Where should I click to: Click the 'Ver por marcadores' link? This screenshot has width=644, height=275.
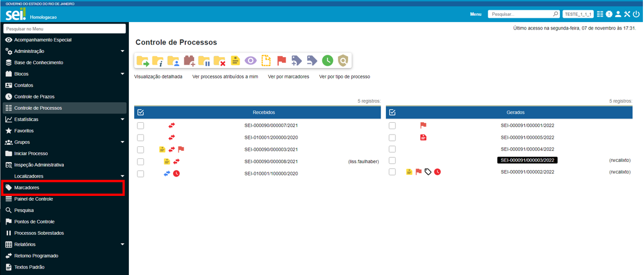pyautogui.click(x=288, y=77)
